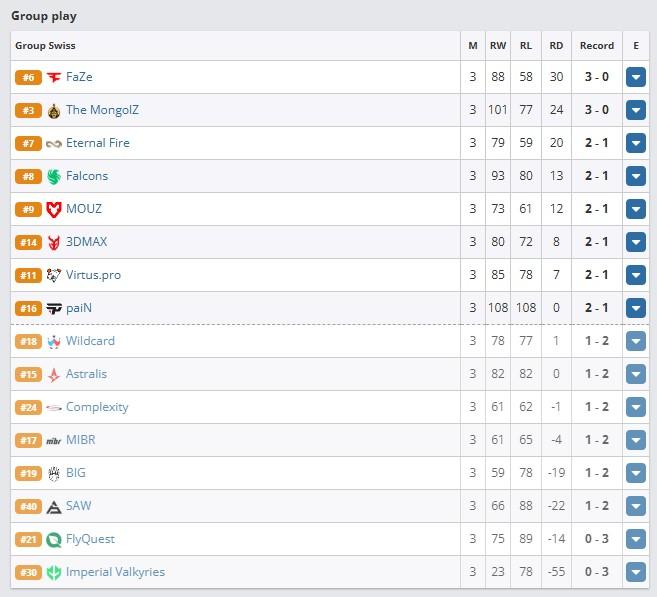Open the Complexity team link
The height and width of the screenshot is (597, 657).
pyautogui.click(x=97, y=407)
